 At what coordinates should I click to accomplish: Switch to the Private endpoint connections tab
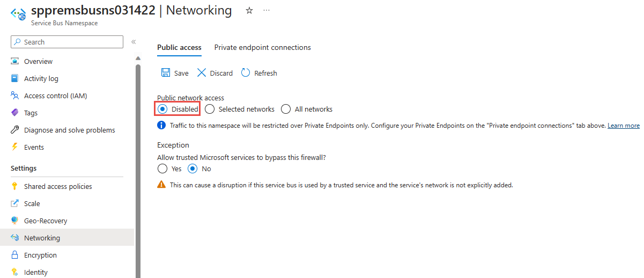pyautogui.click(x=263, y=47)
